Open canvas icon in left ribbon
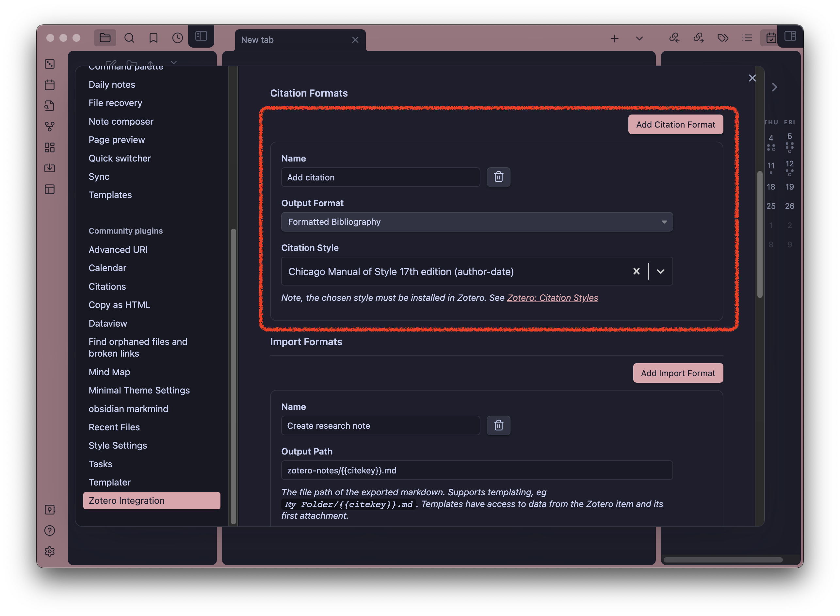 click(x=50, y=147)
